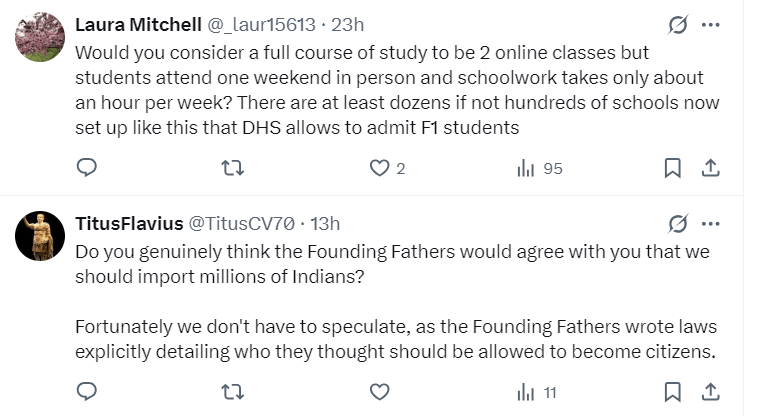The width and height of the screenshot is (760, 416).
Task: Open more options on Laura Mitchell's post
Action: point(709,26)
